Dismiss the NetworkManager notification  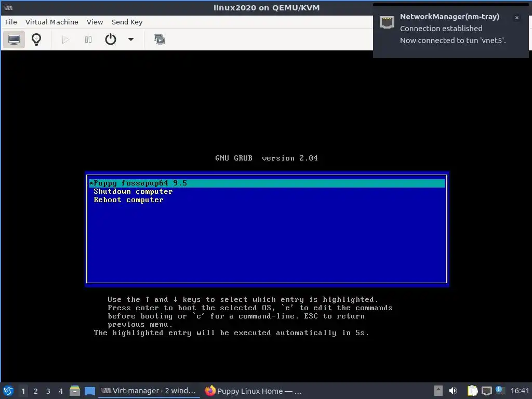click(x=517, y=18)
